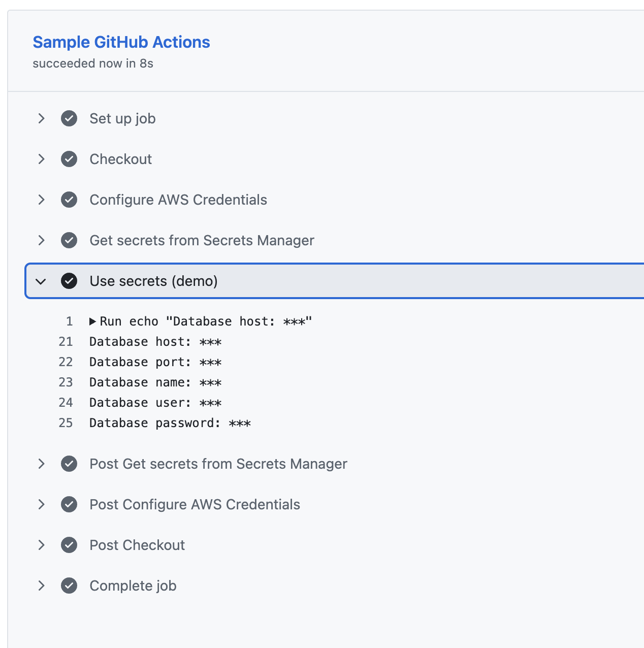This screenshot has width=644, height=648.
Task: Expand the Set up job step
Action: point(42,118)
